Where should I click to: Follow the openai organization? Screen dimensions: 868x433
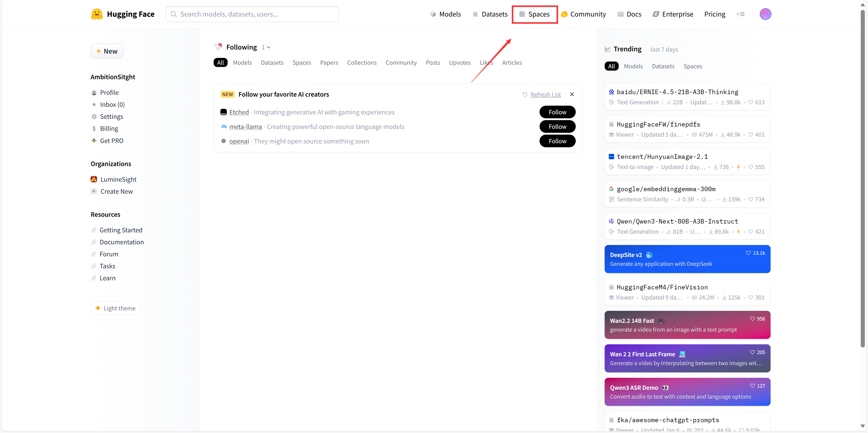[x=557, y=141]
